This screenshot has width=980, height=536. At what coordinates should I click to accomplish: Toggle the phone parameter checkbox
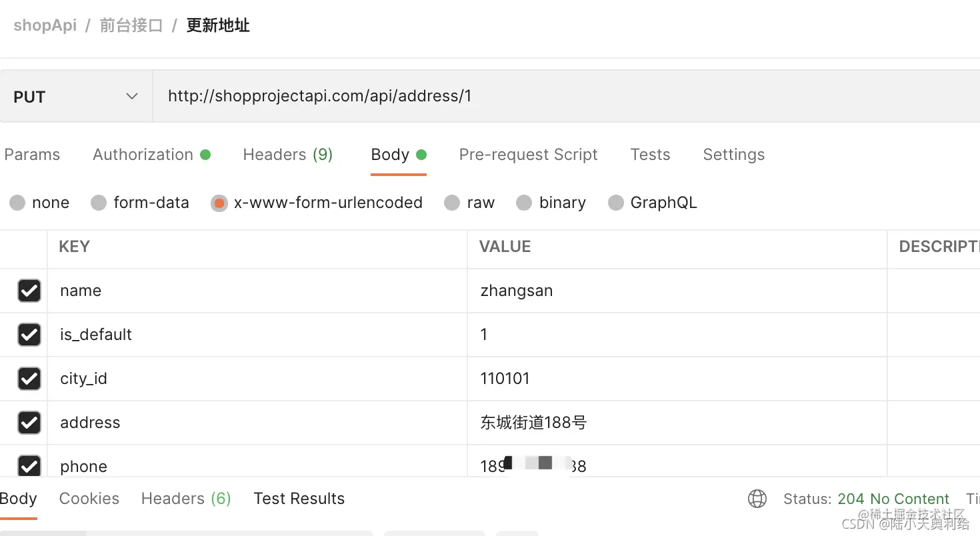click(x=29, y=466)
